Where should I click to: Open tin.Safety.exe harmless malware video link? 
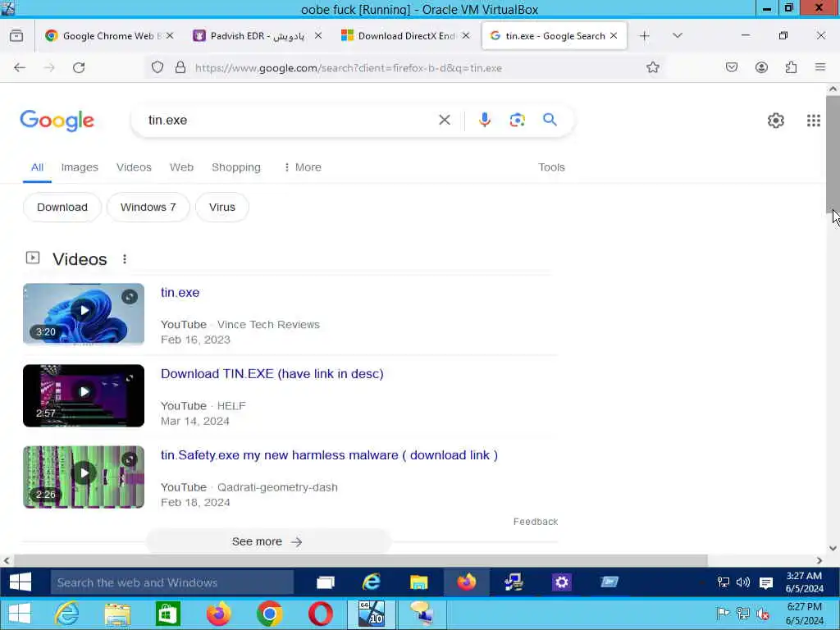330,455
